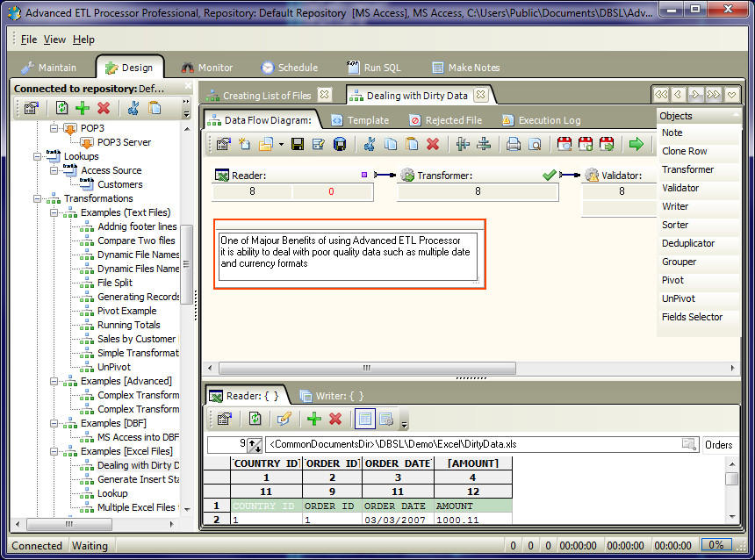Click the print preview magnifier icon
Image resolution: width=755 pixels, height=560 pixels.
pyautogui.click(x=535, y=144)
